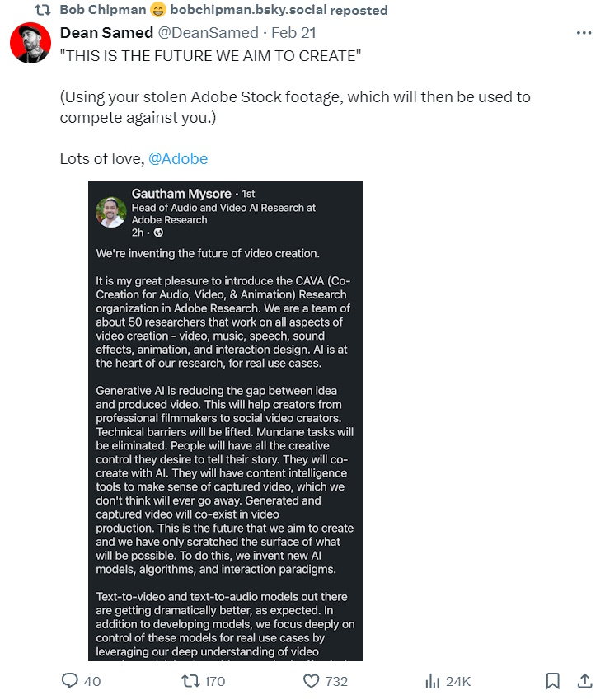Toggle the bookmark for this post
The width and height of the screenshot is (605, 700).
coord(553,681)
